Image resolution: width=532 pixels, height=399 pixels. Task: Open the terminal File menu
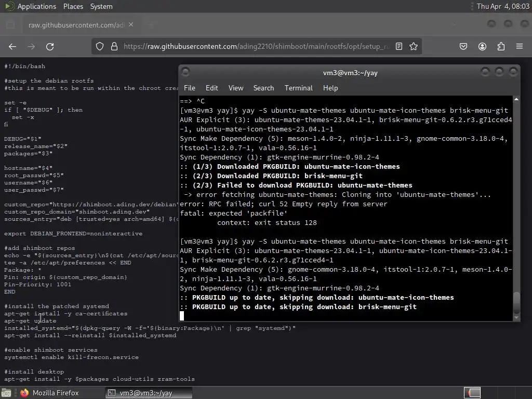pyautogui.click(x=189, y=88)
